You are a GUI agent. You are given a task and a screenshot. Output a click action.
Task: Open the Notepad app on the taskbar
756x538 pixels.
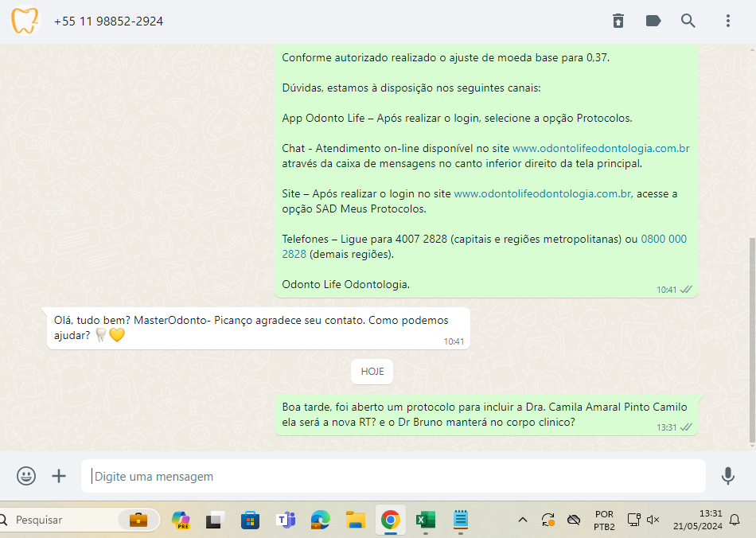pos(461,519)
